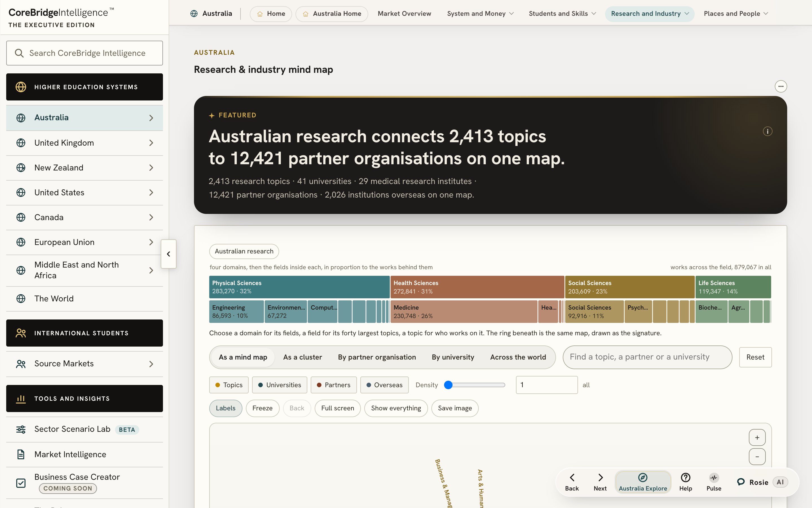The image size is (812, 508).
Task: Open the System and Money dropdown
Action: pos(480,14)
